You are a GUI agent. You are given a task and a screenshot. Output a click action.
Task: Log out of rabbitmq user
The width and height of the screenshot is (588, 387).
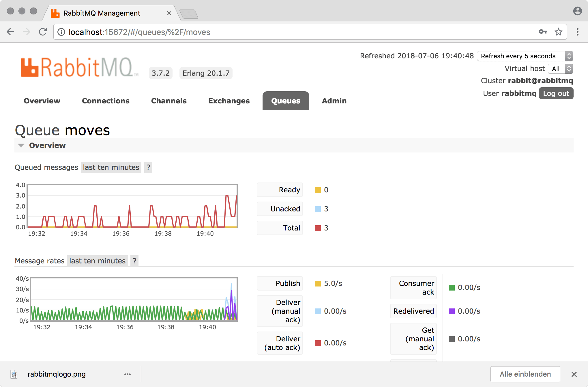point(556,93)
